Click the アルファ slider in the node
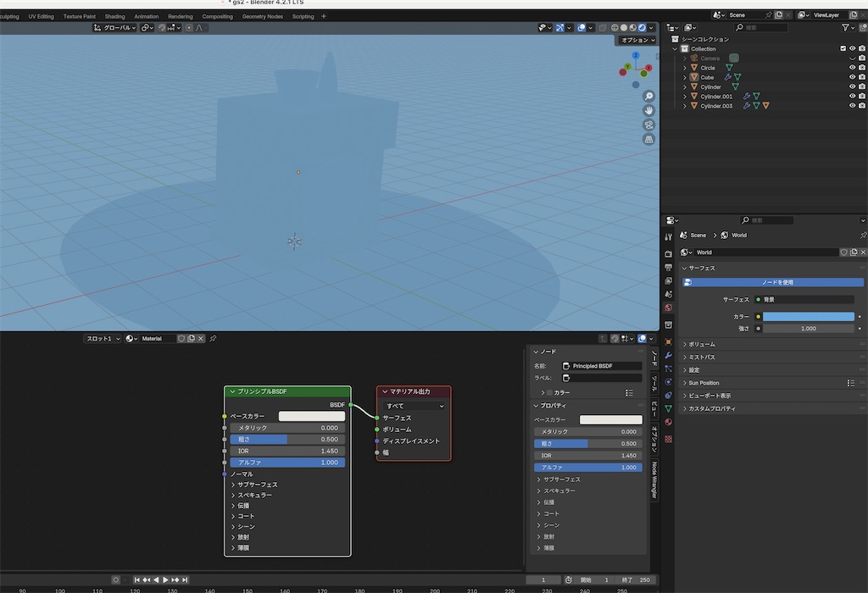Screen dimensions: 868x593 point(287,463)
